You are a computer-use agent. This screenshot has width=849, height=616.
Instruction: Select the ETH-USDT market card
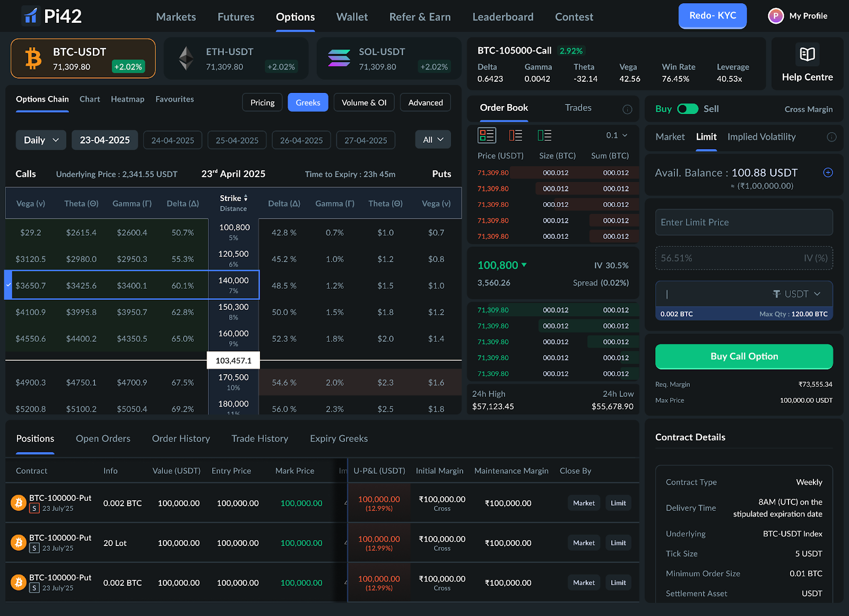click(x=236, y=58)
